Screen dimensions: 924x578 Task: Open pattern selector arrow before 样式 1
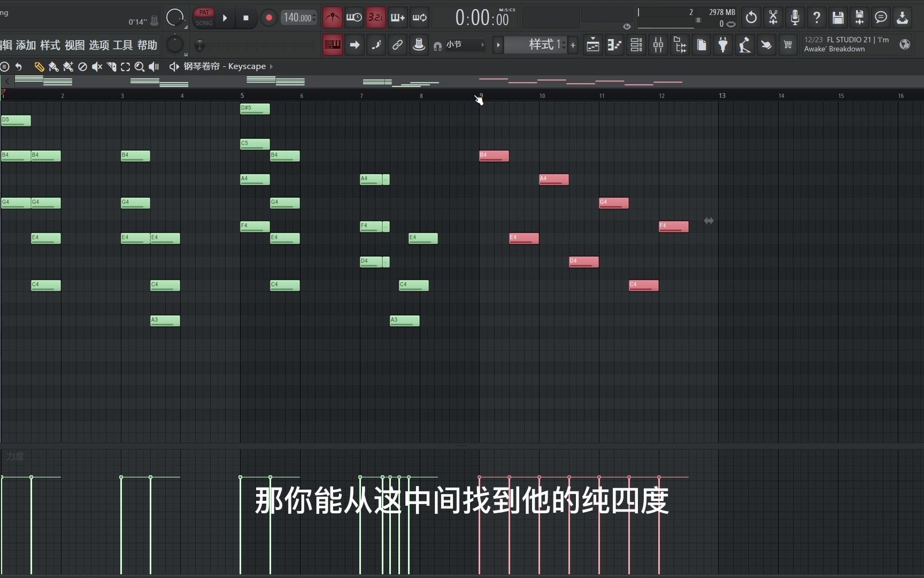tap(498, 45)
